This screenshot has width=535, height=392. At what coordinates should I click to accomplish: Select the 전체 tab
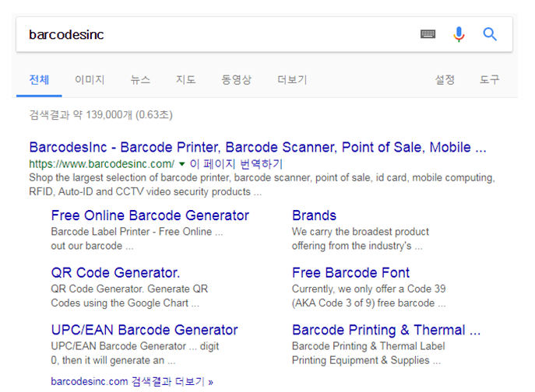pyautogui.click(x=39, y=80)
